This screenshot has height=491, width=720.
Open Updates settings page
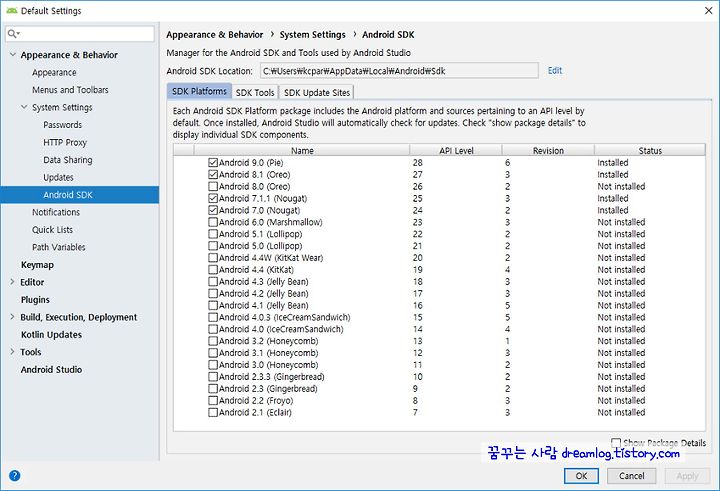(58, 177)
